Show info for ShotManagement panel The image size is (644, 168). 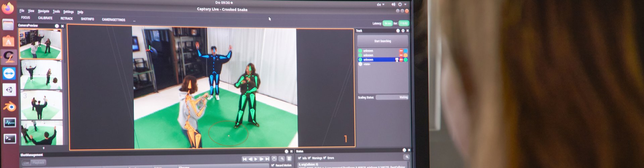point(286,152)
